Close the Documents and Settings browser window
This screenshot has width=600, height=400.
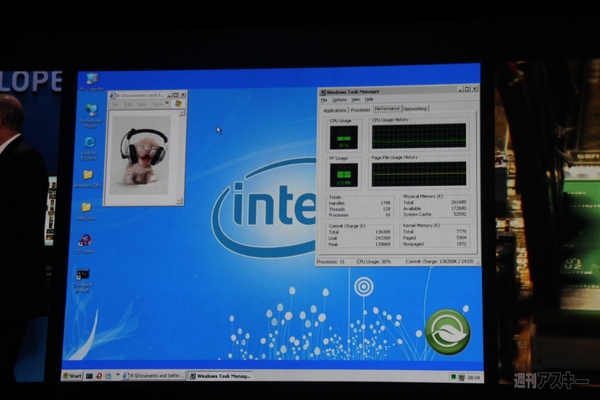[x=183, y=95]
